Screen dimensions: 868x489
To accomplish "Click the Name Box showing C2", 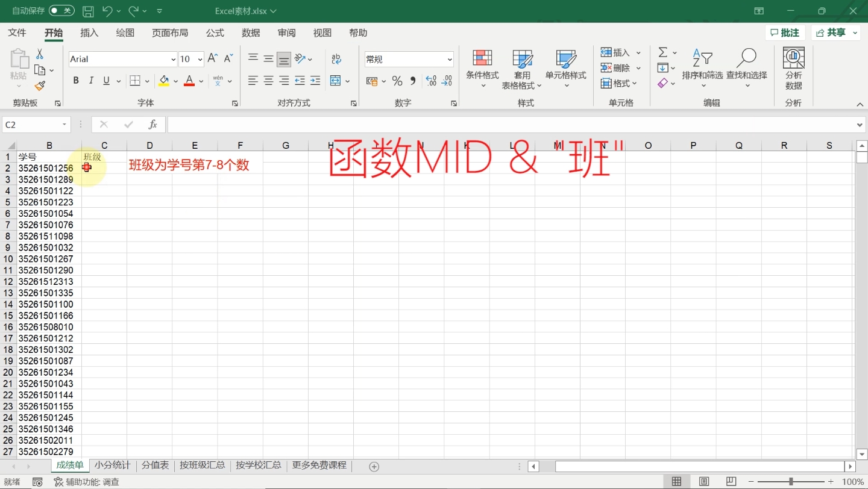I will point(33,125).
